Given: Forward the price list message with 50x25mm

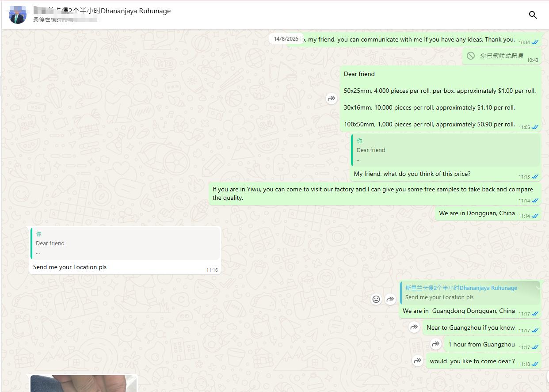Looking at the screenshot, I should point(332,99).
